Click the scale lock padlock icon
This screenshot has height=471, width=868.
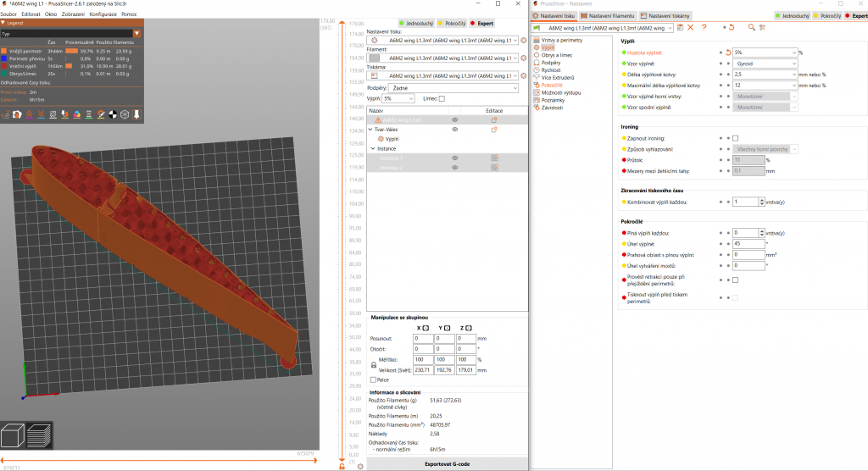(375, 364)
